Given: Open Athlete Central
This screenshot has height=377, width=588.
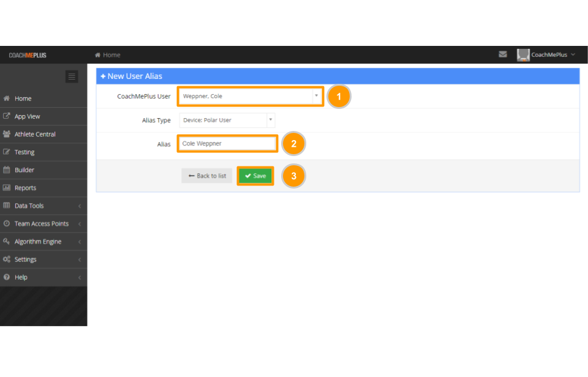Looking at the screenshot, I should 43,134.
